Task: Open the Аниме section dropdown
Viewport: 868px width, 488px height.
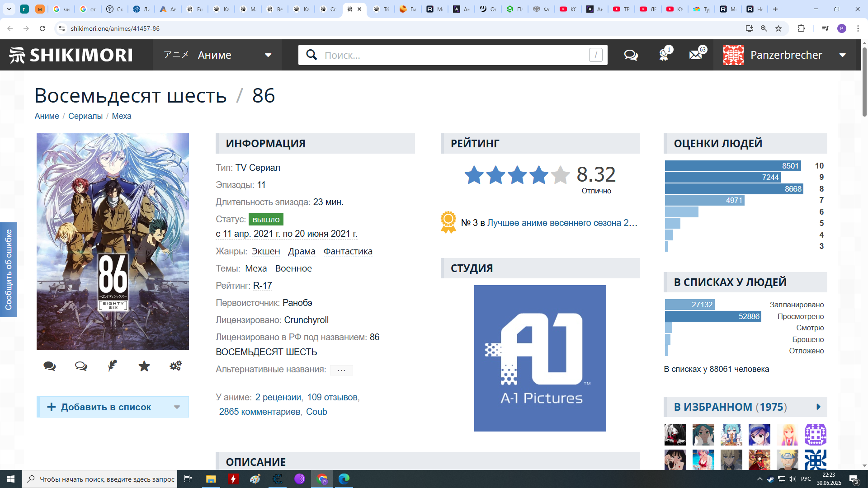Action: pos(217,55)
